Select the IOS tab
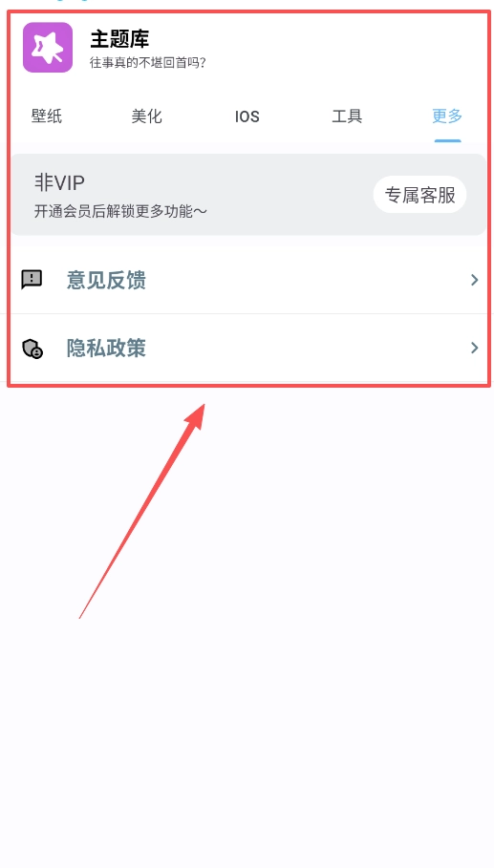The width and height of the screenshot is (494, 868). (x=247, y=116)
